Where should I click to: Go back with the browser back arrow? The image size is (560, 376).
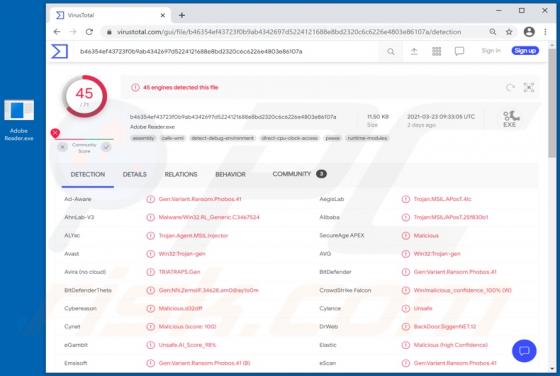point(57,32)
